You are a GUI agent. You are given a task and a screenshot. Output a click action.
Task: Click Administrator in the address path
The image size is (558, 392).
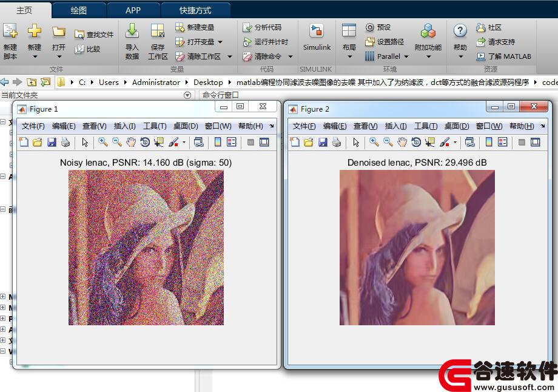[156, 83]
